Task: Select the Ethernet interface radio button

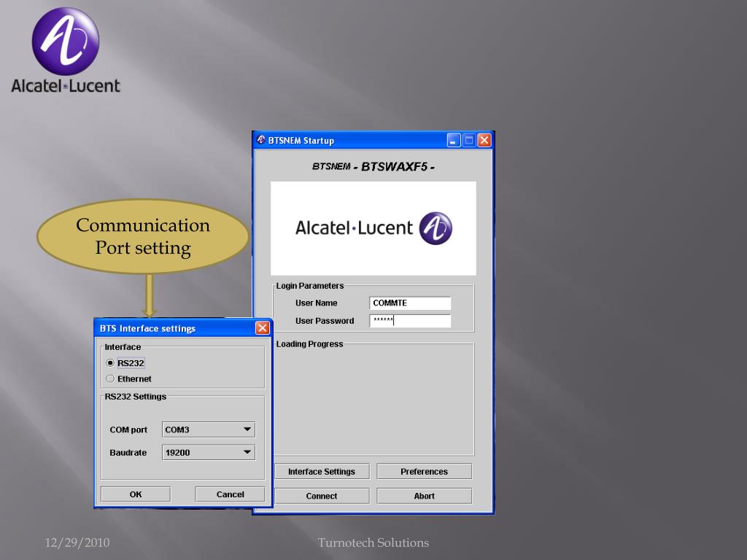Action: coord(111,378)
